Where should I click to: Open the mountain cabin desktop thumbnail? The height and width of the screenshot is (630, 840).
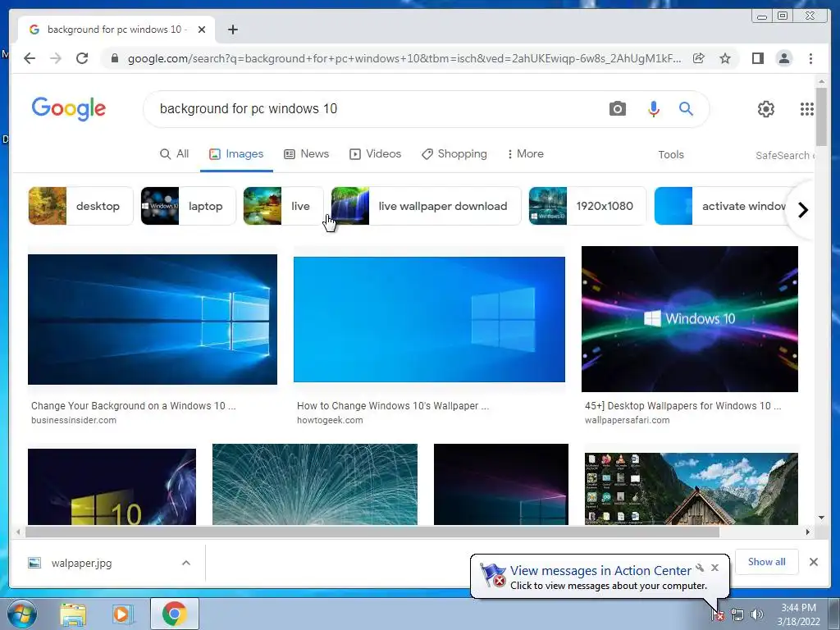[x=691, y=489]
